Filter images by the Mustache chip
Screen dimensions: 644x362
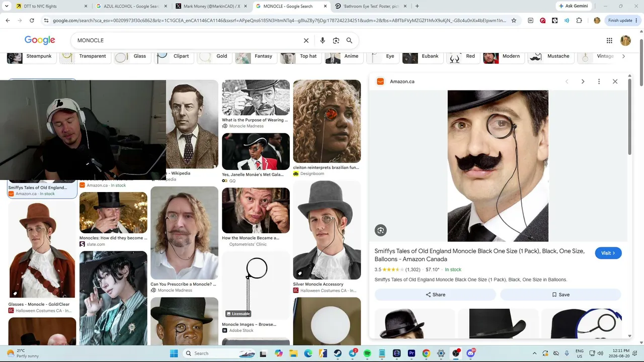coord(550,56)
